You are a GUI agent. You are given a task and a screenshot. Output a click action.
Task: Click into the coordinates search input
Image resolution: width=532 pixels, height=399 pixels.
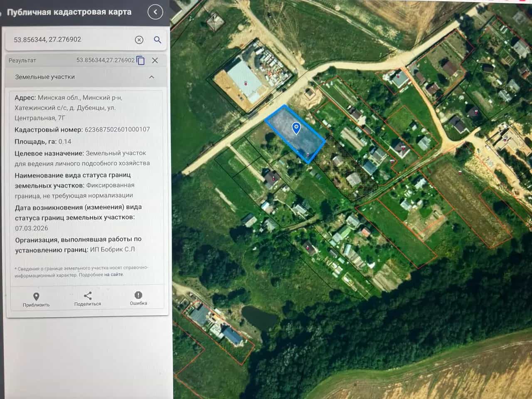pyautogui.click(x=71, y=40)
